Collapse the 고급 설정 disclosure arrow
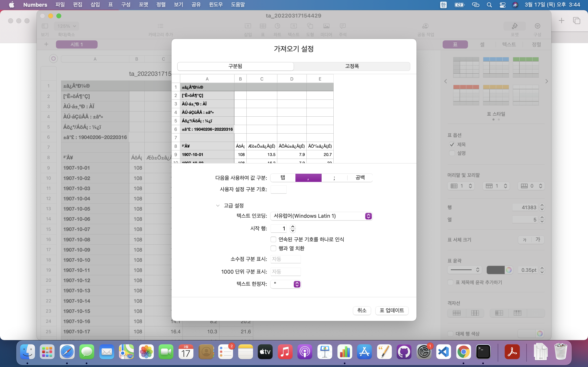The image size is (588, 367). [x=218, y=206]
